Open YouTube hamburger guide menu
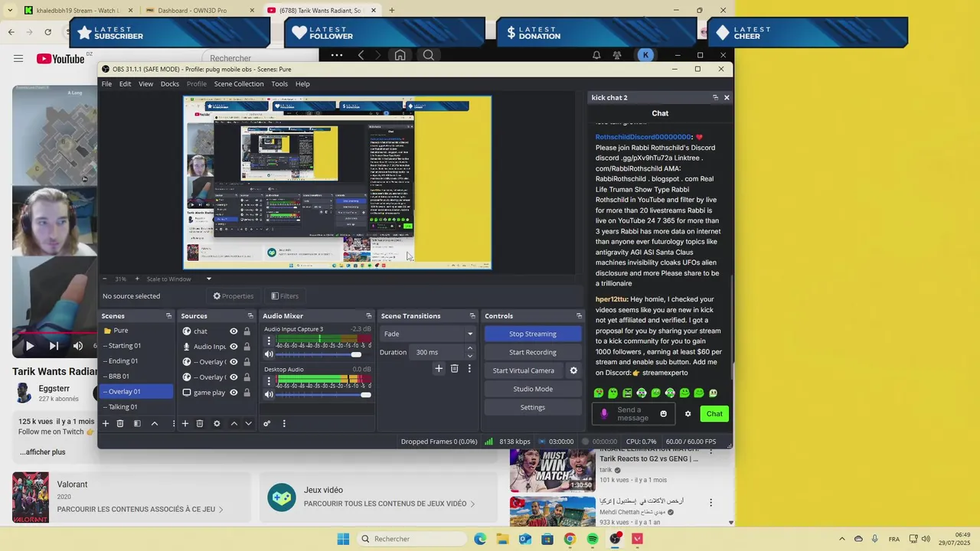This screenshot has height=551, width=980. point(18,58)
